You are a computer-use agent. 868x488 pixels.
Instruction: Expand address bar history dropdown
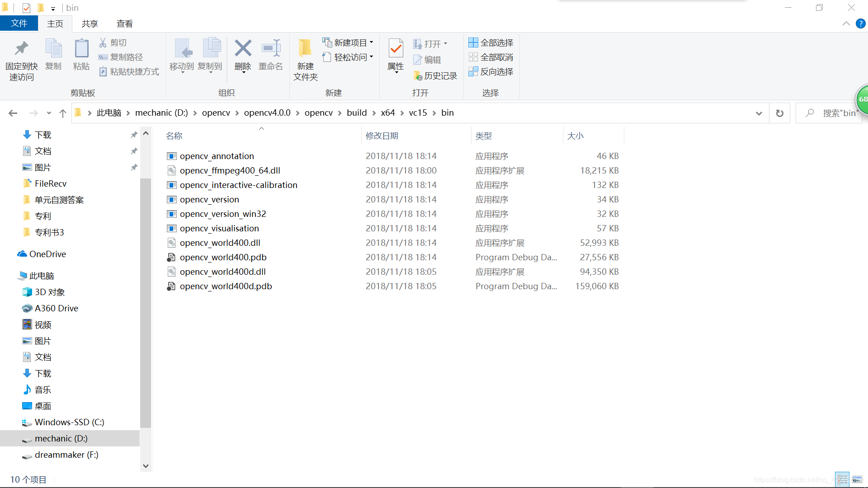click(x=759, y=113)
